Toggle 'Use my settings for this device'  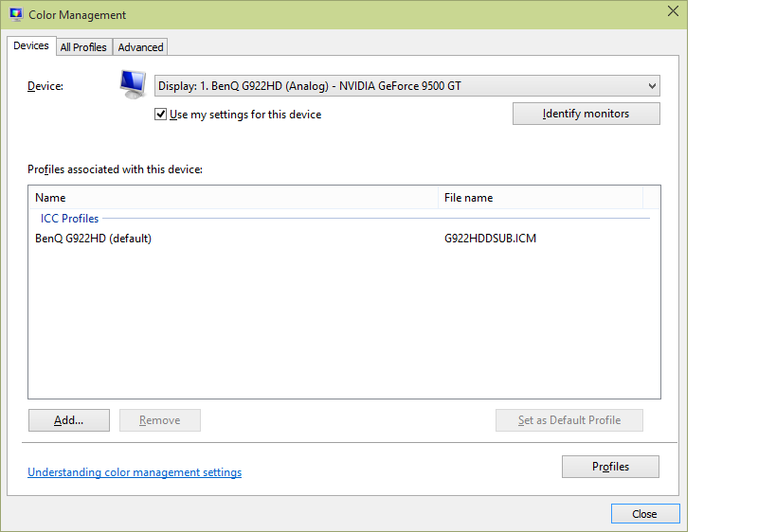(161, 115)
